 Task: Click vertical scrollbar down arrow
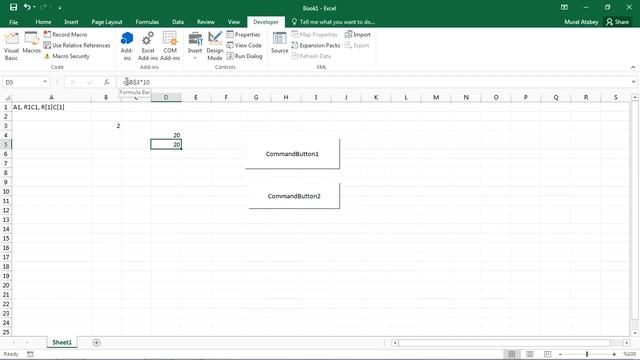(635, 333)
